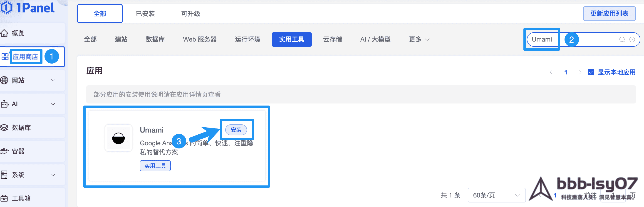Open the 概览 overview home icon
Viewport: 644px width, 207px height.
4,33
